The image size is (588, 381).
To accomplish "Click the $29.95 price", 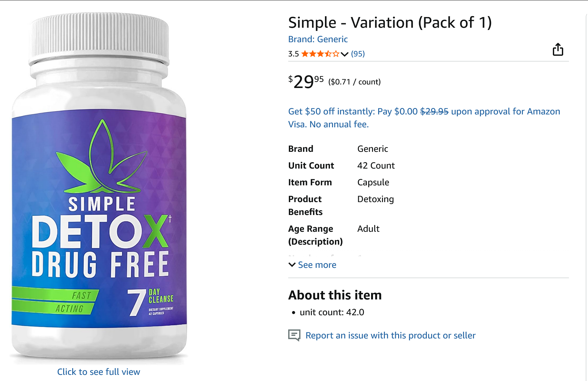I will (306, 81).
